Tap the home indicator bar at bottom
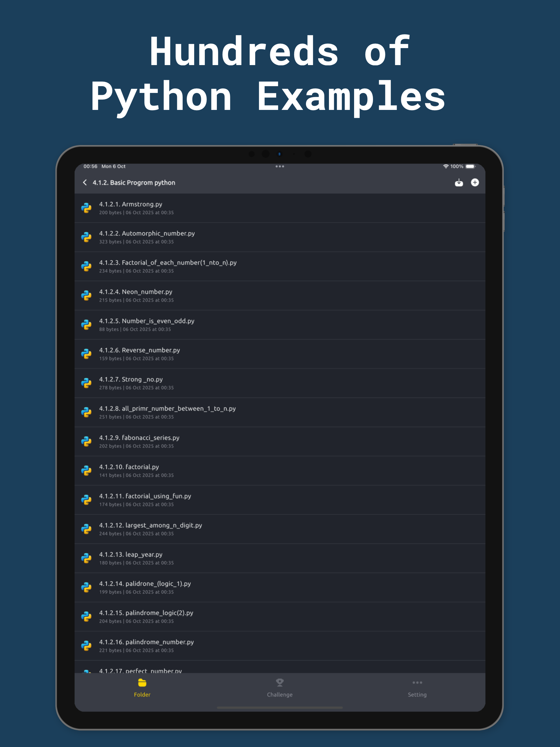 (x=280, y=707)
